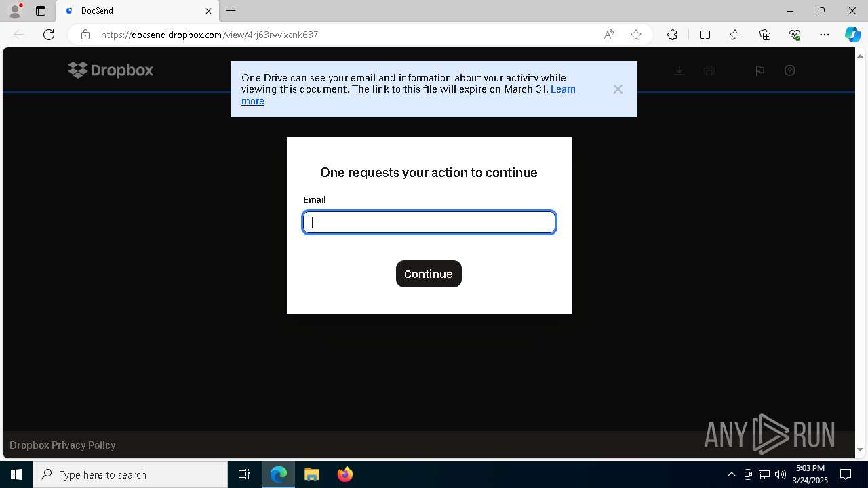Open tab actions menu

[x=41, y=11]
